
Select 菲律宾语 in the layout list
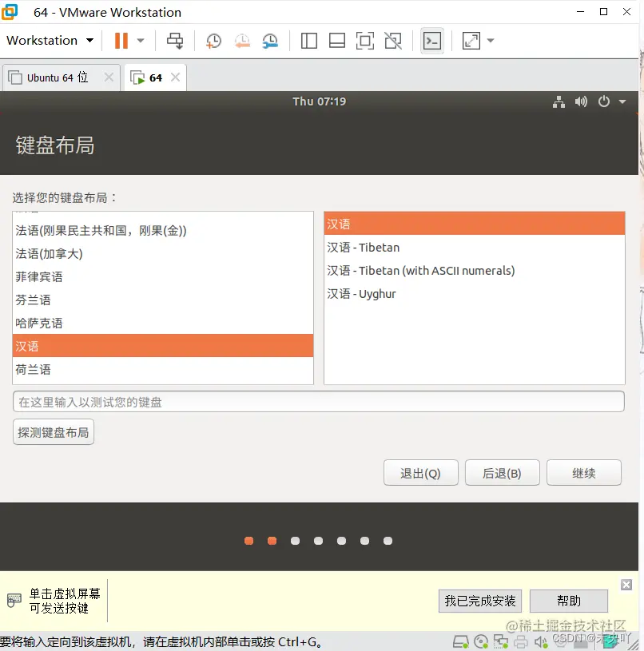coord(163,277)
